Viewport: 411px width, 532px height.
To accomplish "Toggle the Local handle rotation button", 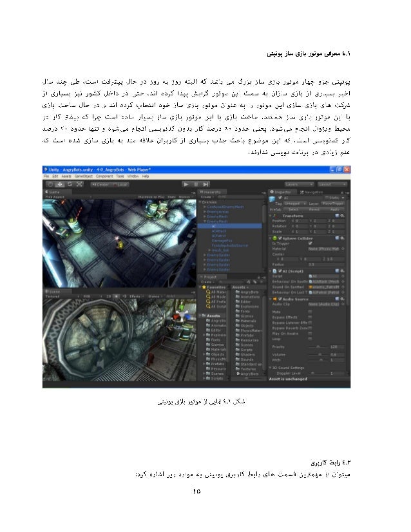I will (120, 185).
